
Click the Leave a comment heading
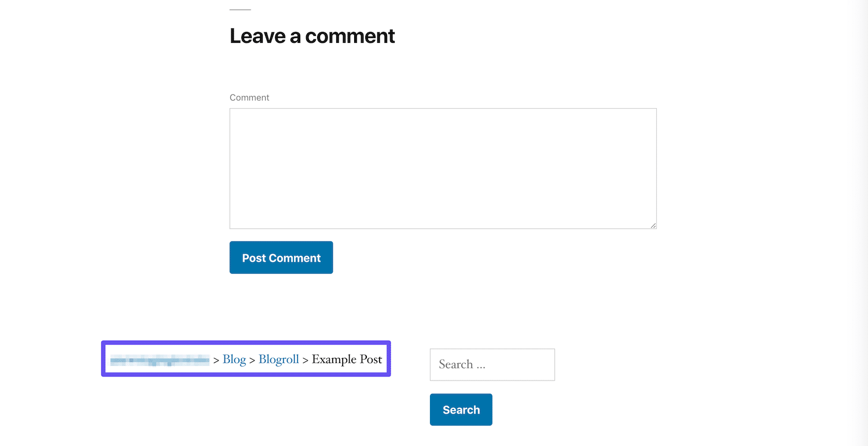[x=312, y=36]
